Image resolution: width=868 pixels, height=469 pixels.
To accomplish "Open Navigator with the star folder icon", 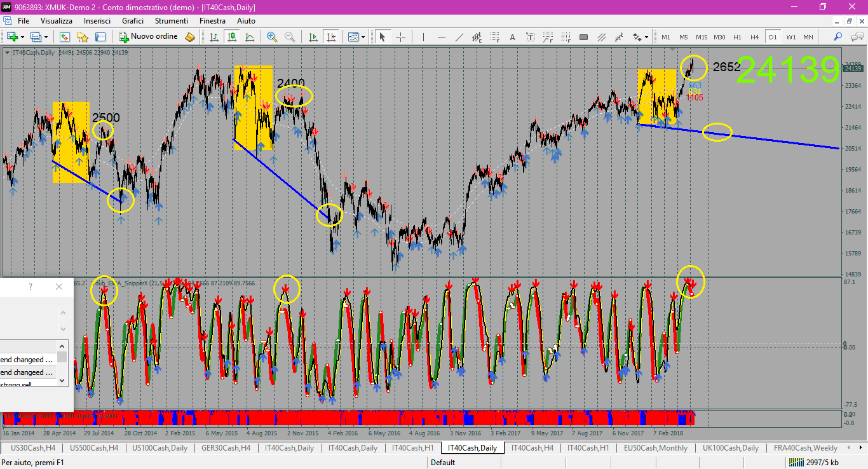I will click(83, 37).
